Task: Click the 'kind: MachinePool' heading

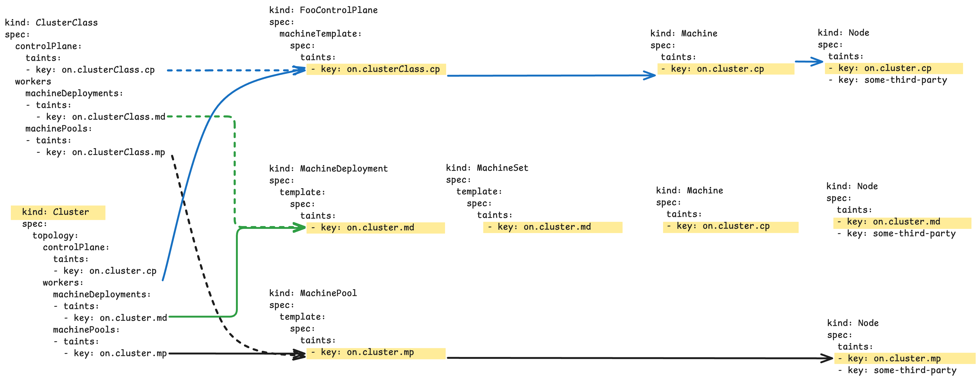Action: tap(313, 293)
